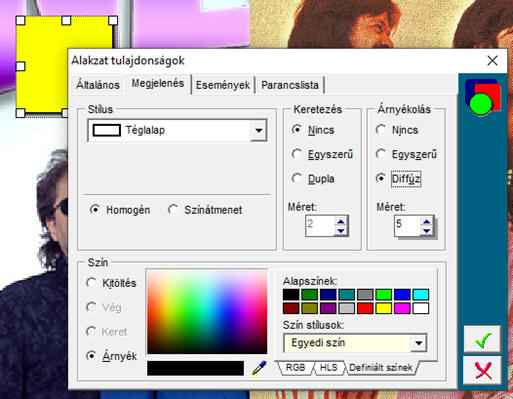Open the HLS color tab
513x399 pixels.
pos(329,368)
